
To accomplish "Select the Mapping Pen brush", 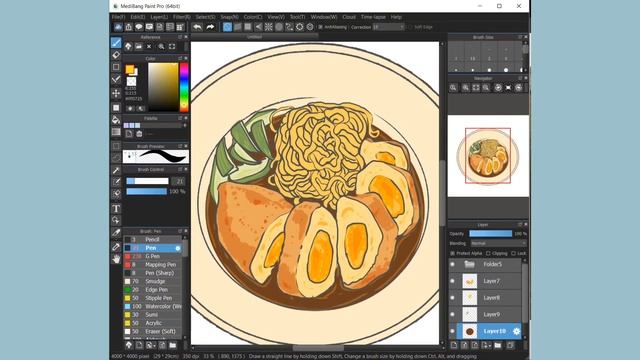I will click(x=153, y=264).
